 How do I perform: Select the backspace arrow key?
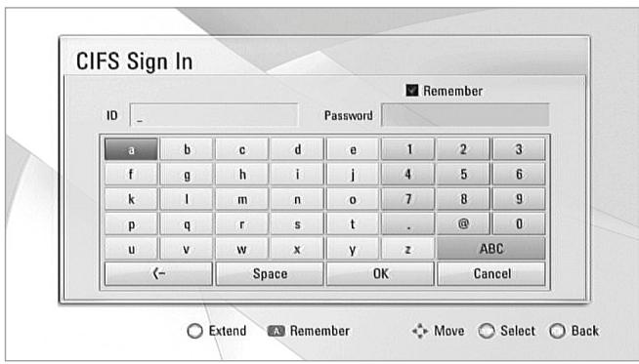[x=158, y=273]
